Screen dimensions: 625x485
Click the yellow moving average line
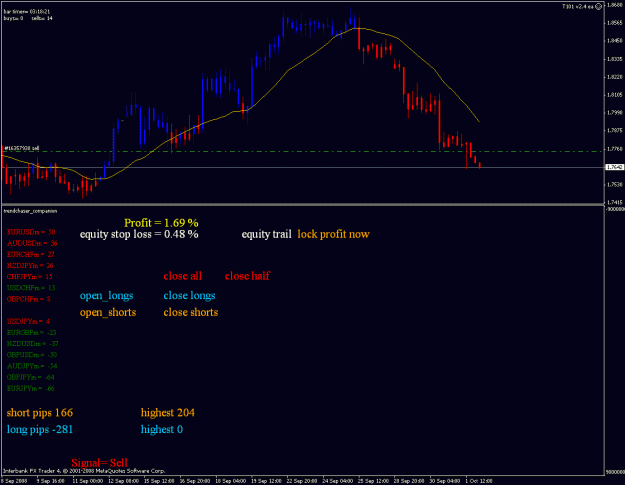click(x=287, y=71)
